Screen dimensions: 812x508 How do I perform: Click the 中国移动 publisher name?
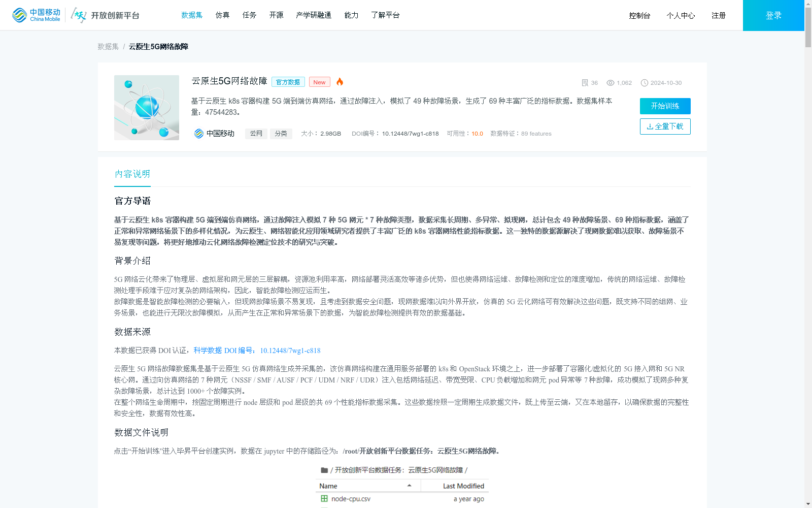click(220, 134)
